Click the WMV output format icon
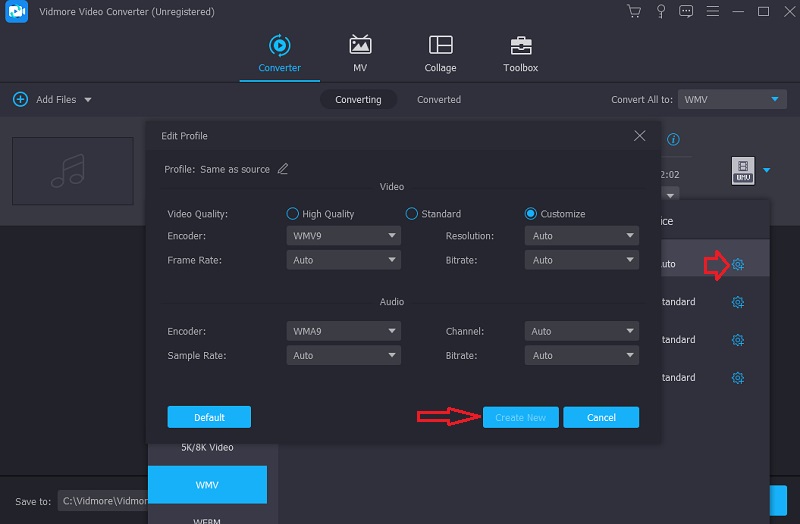The width and height of the screenshot is (800, 524). pos(742,171)
